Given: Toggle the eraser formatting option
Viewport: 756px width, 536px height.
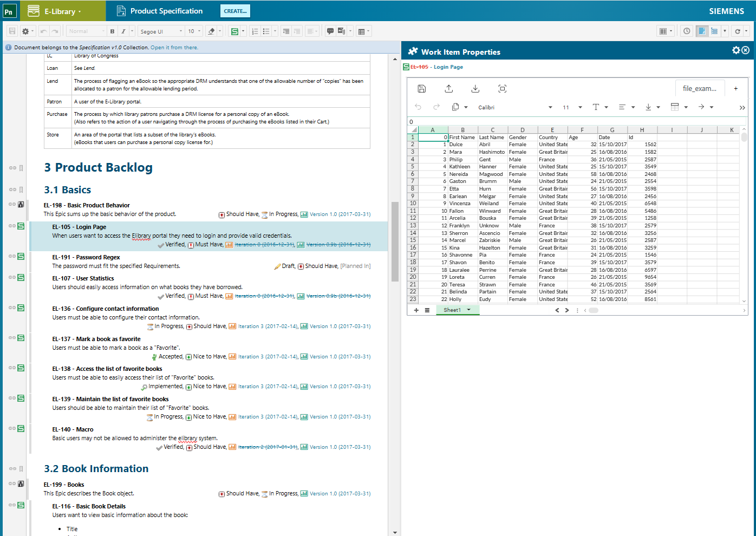Looking at the screenshot, I should 211,31.
